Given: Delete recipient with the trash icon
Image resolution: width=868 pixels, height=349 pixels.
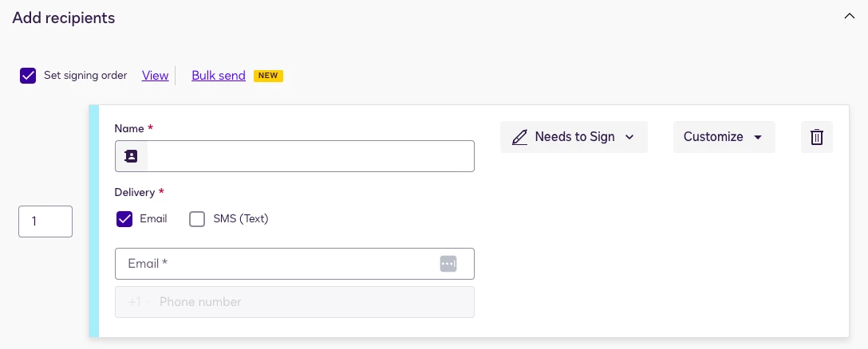Looking at the screenshot, I should (816, 136).
